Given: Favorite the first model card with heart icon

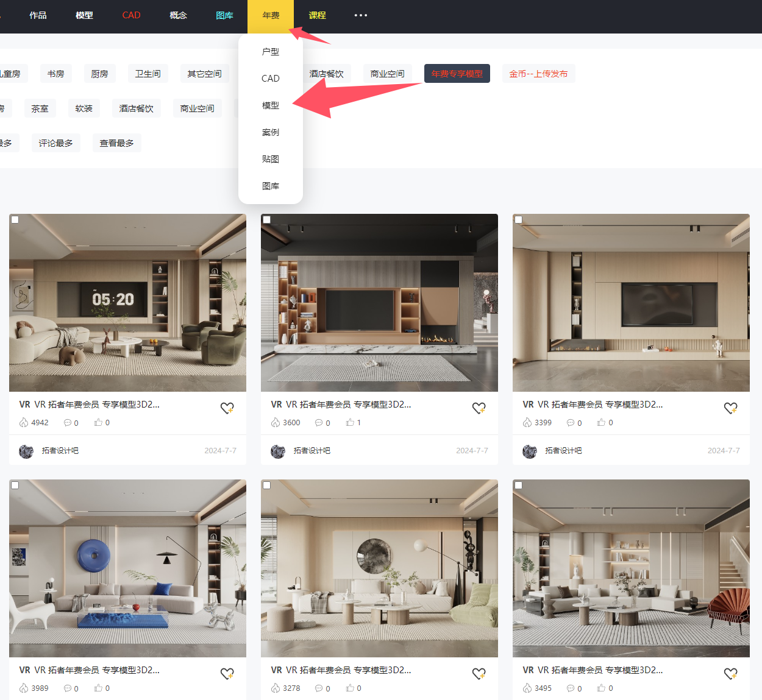Looking at the screenshot, I should pyautogui.click(x=227, y=408).
